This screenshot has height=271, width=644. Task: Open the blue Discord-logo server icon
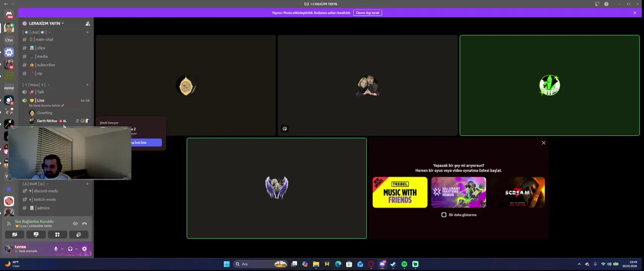(x=9, y=52)
